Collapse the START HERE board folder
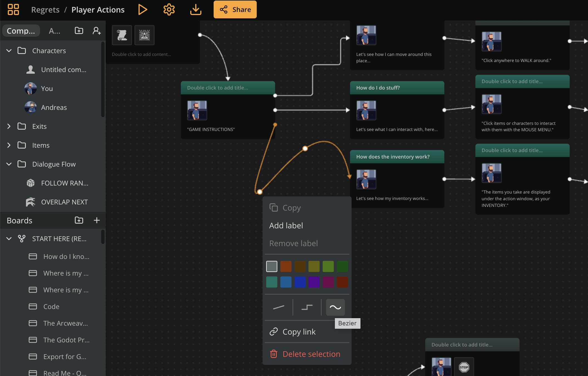The image size is (588, 376). (9, 239)
